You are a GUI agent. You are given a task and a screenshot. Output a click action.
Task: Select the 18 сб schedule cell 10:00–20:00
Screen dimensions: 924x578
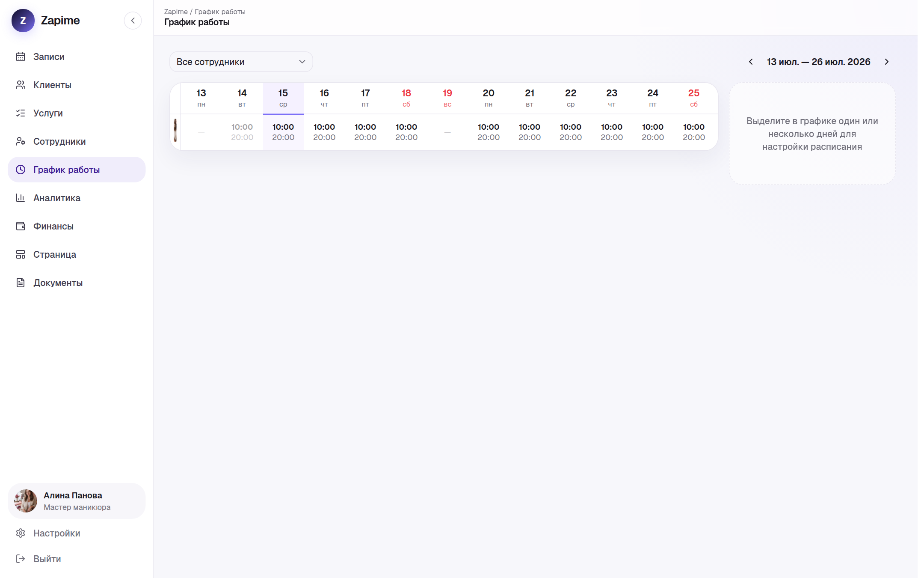(406, 132)
